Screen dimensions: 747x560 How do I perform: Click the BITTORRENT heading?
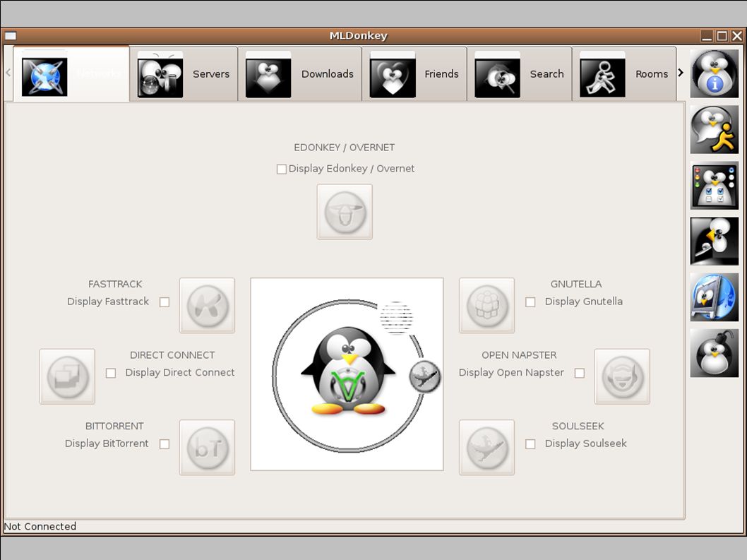pyautogui.click(x=114, y=426)
